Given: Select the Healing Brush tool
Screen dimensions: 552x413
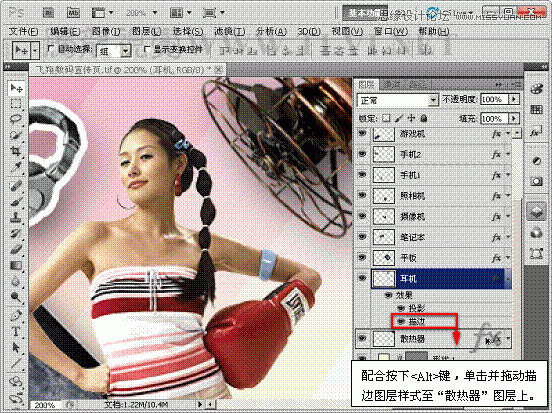Looking at the screenshot, I should tap(16, 186).
